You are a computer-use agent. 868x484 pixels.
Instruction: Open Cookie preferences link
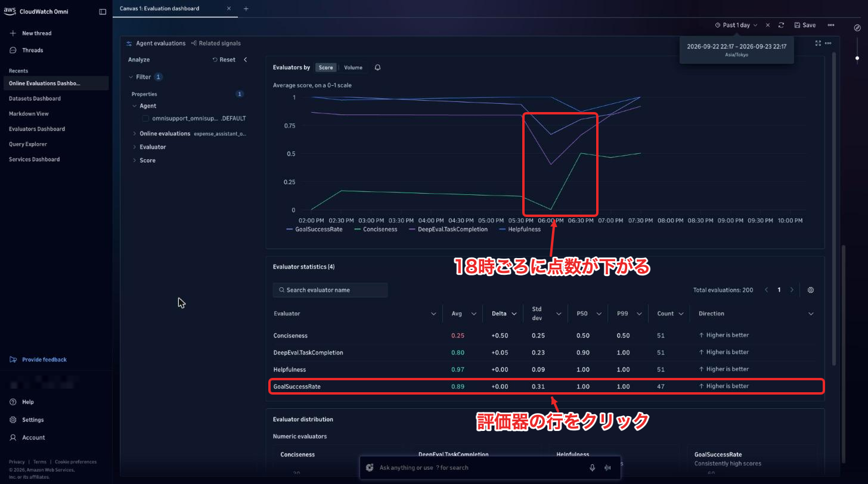point(76,462)
